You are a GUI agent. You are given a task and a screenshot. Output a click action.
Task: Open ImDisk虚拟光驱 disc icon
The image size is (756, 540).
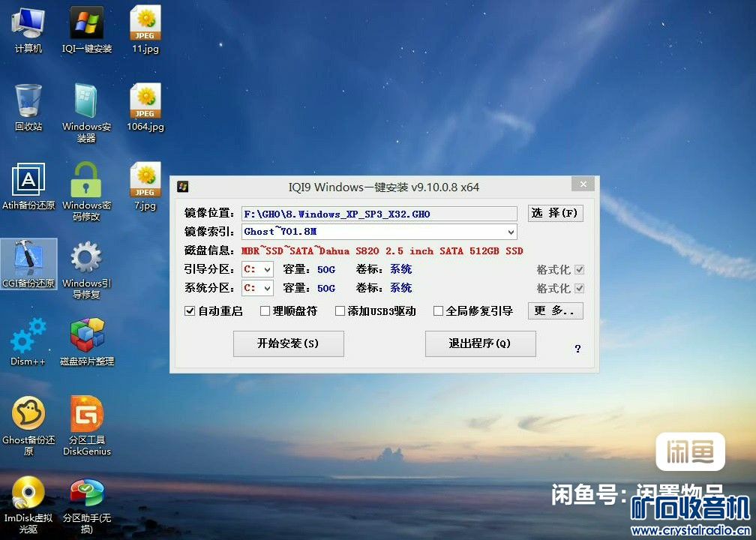point(28,505)
